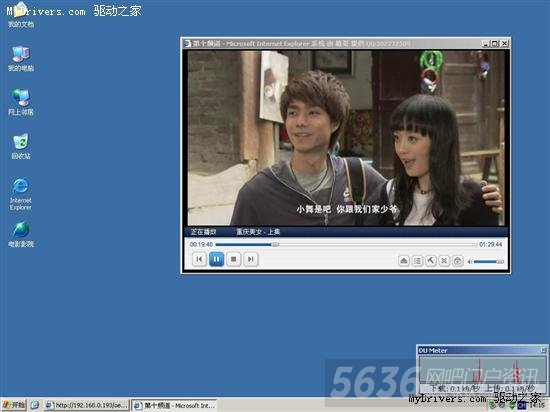
Task: Click the now-playing title text
Action: pos(258,232)
